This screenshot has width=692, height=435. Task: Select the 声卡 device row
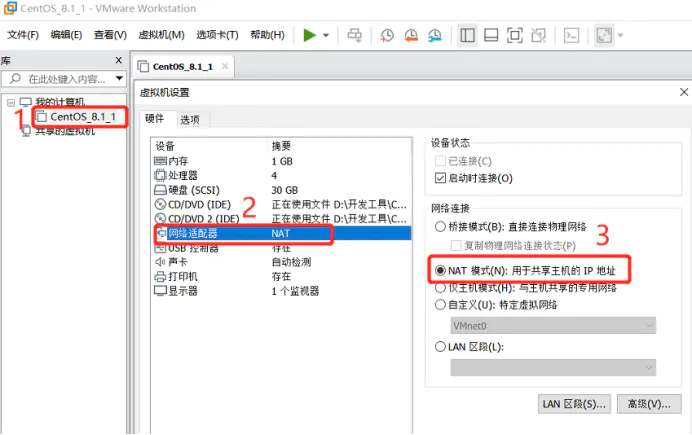coord(282,262)
